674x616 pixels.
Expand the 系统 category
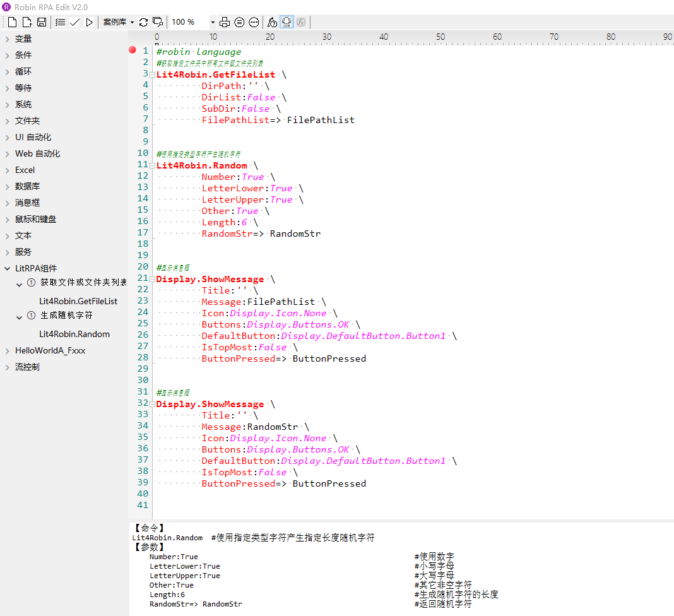[x=8, y=105]
